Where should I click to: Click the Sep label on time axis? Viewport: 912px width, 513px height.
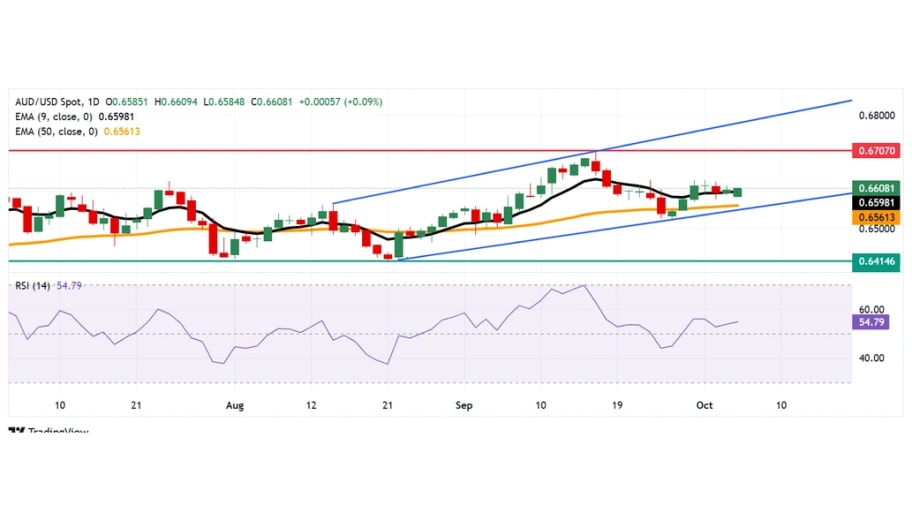(x=463, y=405)
